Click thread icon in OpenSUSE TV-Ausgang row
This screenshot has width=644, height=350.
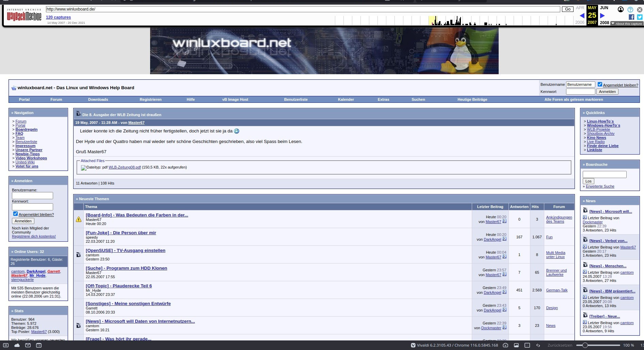coord(78,254)
